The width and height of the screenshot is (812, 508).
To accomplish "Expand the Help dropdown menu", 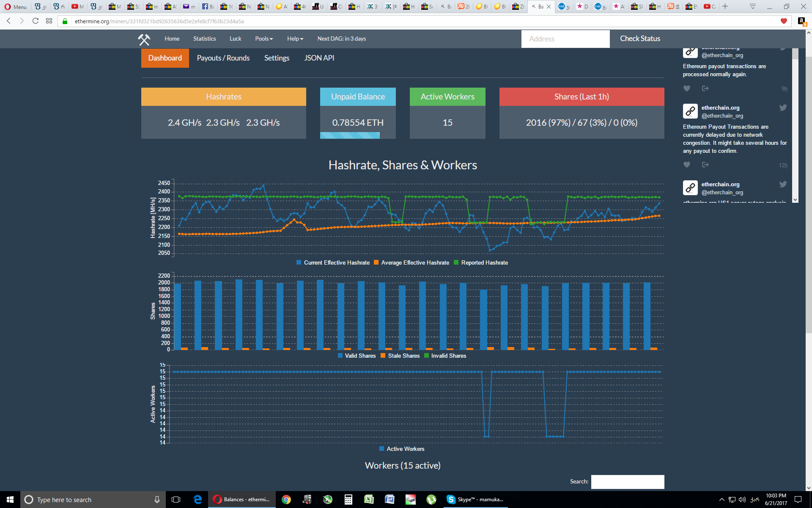I will (295, 39).
